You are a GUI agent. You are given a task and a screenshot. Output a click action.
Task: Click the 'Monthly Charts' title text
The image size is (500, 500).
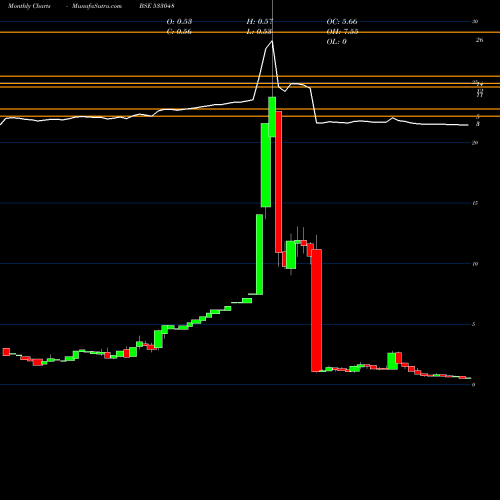[29, 6]
